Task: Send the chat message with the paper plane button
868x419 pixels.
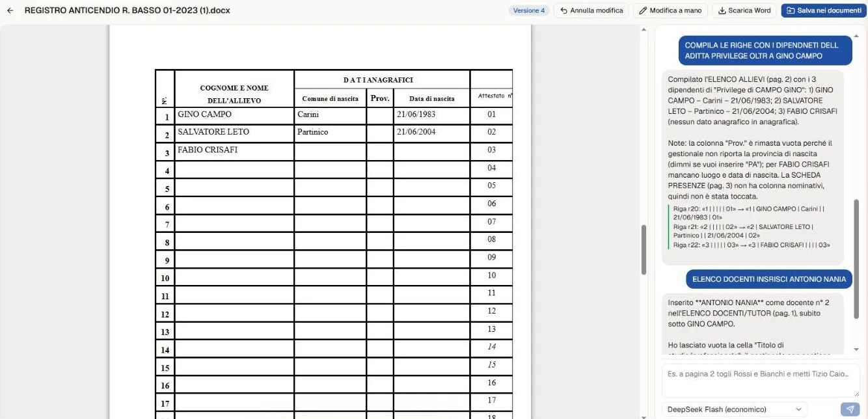Action: pos(850,409)
